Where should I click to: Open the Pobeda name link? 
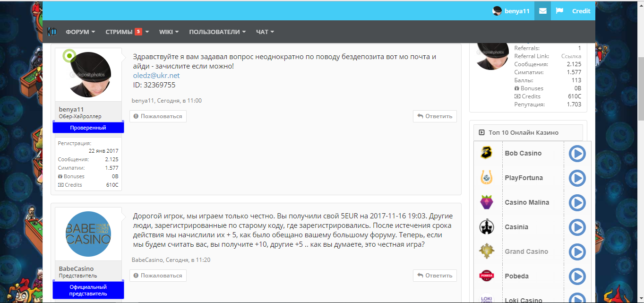pos(517,276)
